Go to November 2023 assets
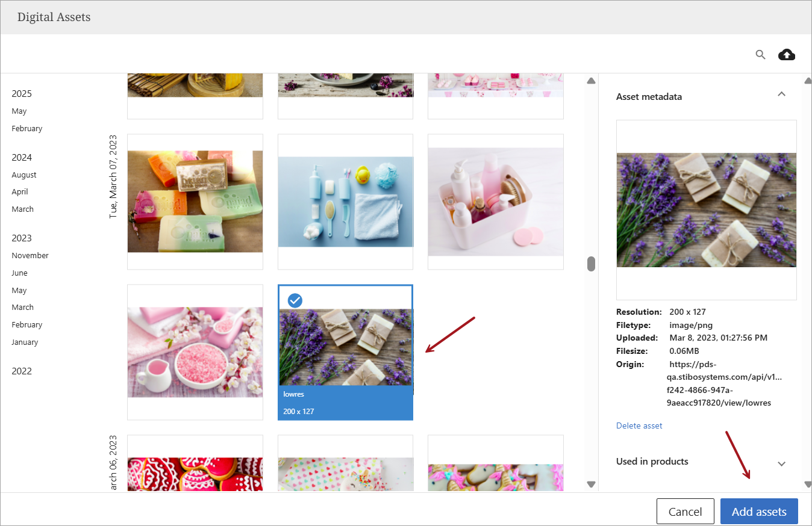812x526 pixels. [30, 255]
